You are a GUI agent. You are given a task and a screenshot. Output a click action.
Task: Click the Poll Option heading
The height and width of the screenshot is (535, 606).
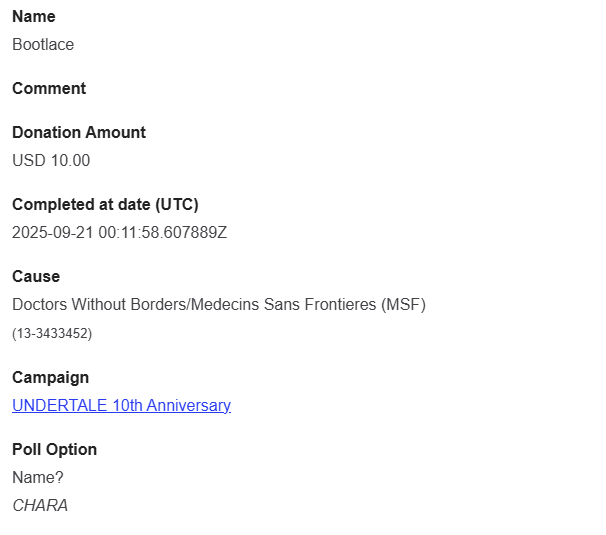[54, 450]
